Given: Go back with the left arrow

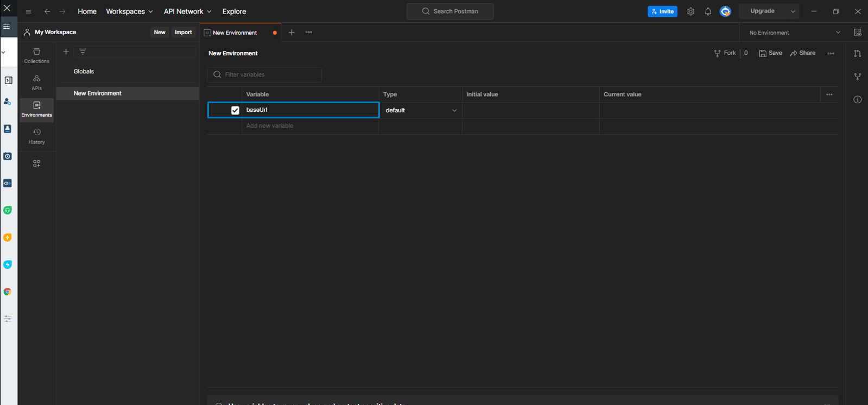Looking at the screenshot, I should point(47,11).
